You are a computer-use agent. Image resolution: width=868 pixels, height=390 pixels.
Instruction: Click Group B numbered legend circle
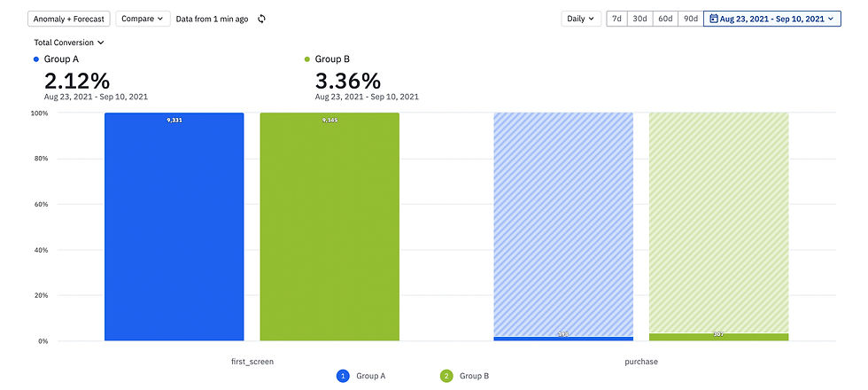446,376
